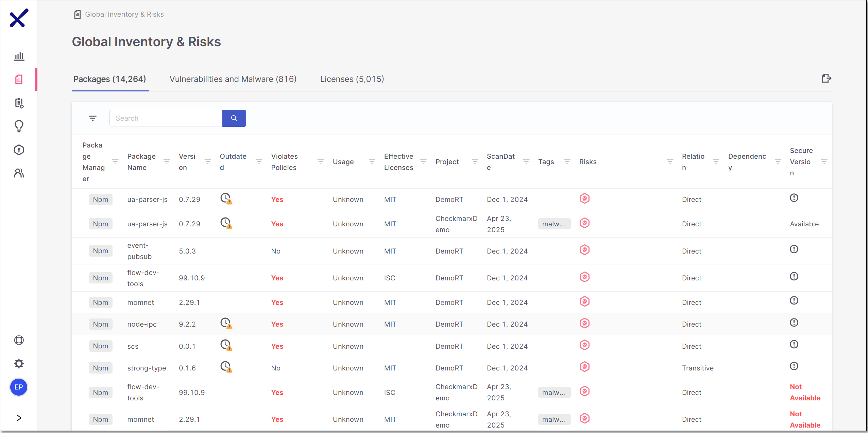The height and width of the screenshot is (433, 868).
Task: Click into the Search input field
Action: 166,118
